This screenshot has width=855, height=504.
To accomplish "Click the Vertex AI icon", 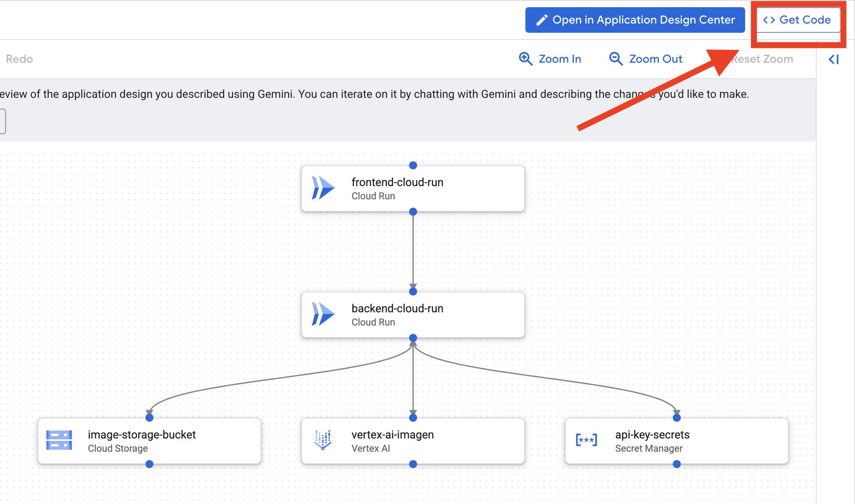I will pos(323,440).
